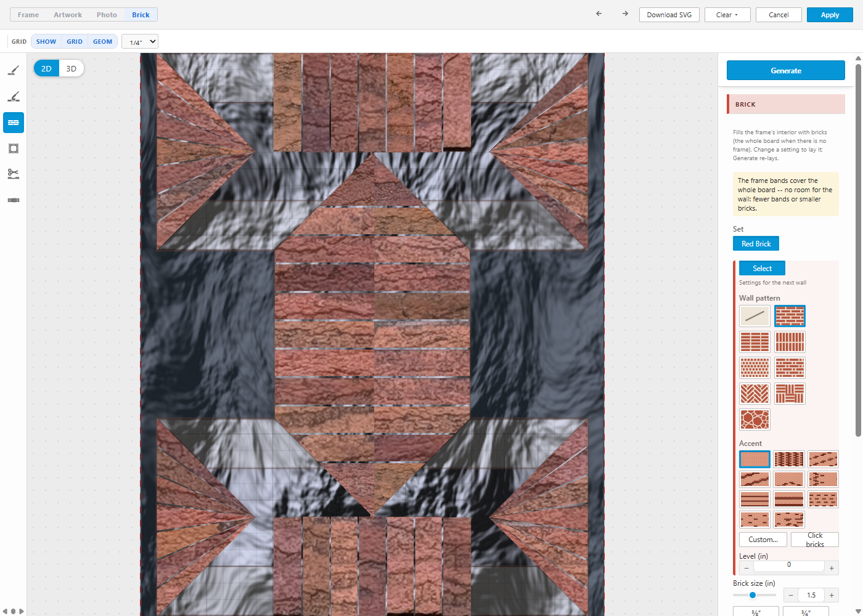Open the Photo tab

107,15
